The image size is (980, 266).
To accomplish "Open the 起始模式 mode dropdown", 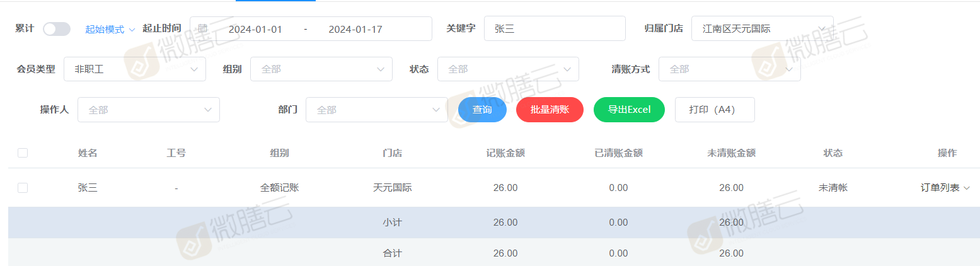I will (110, 30).
